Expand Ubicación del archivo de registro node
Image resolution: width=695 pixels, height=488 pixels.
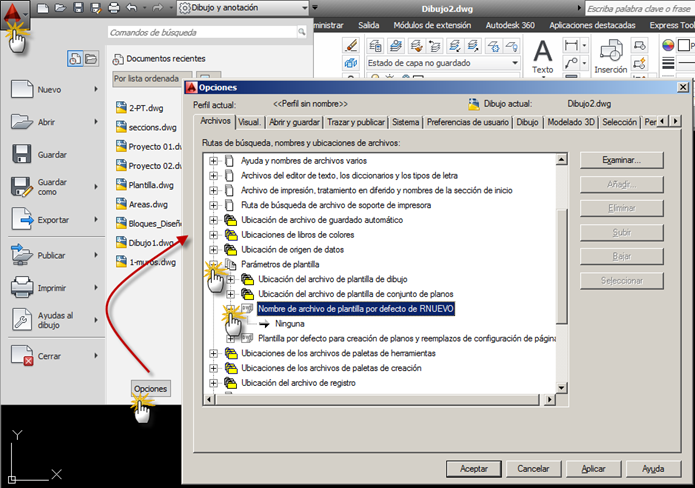click(213, 383)
